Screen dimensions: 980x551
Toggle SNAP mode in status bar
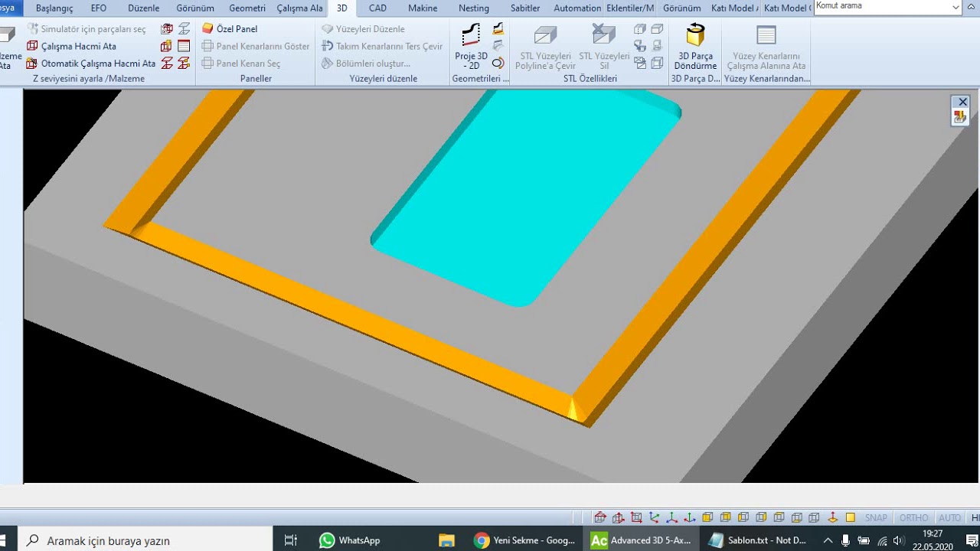point(876,518)
